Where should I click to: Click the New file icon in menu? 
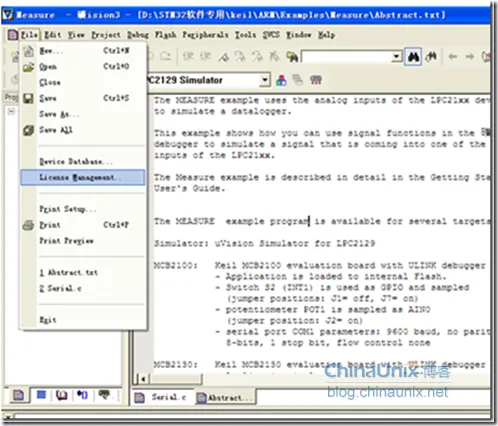pyautogui.click(x=29, y=51)
